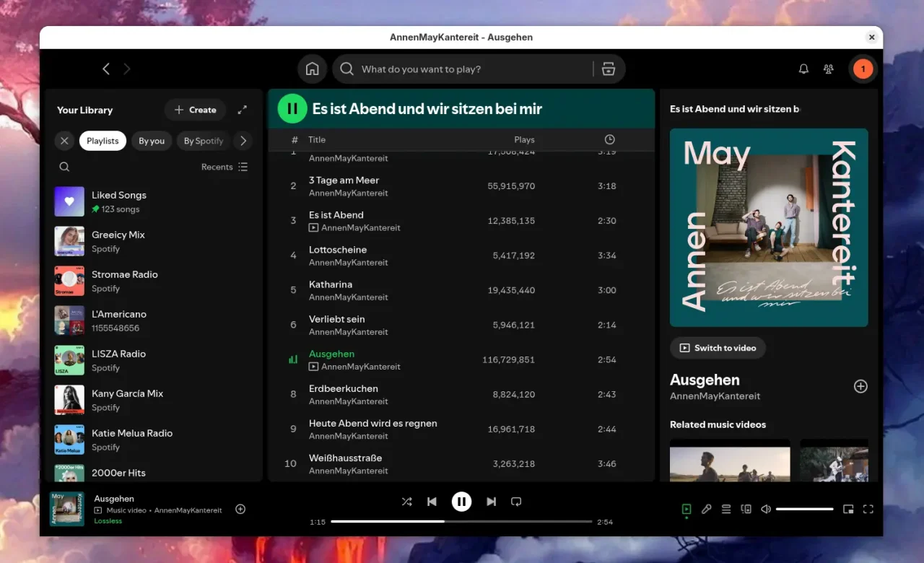Toggle the Now Playing view panel
Viewport: 924px width, 563px height.
click(x=687, y=509)
